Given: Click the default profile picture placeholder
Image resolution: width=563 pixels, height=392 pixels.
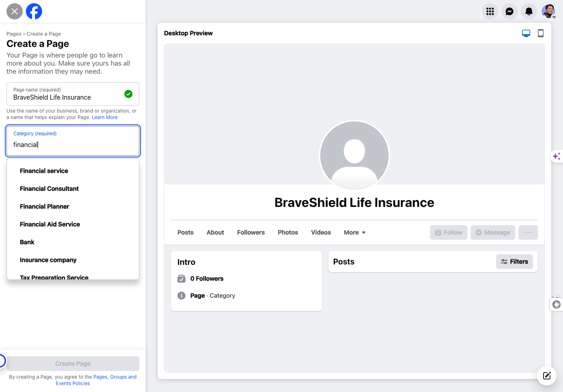Looking at the screenshot, I should point(354,155).
